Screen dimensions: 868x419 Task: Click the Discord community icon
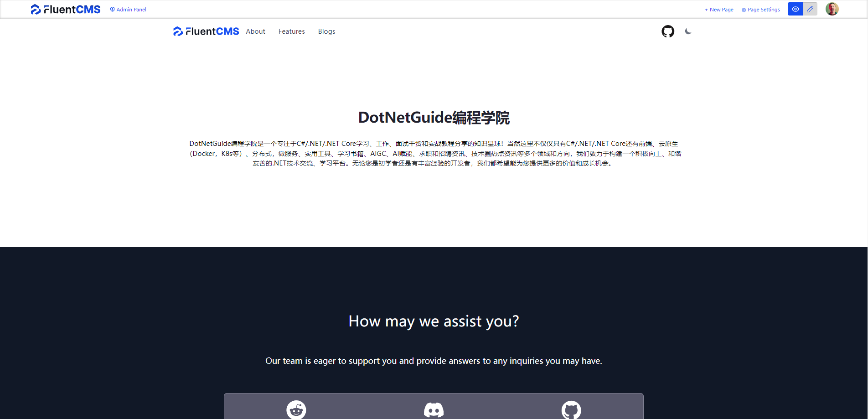(434, 409)
